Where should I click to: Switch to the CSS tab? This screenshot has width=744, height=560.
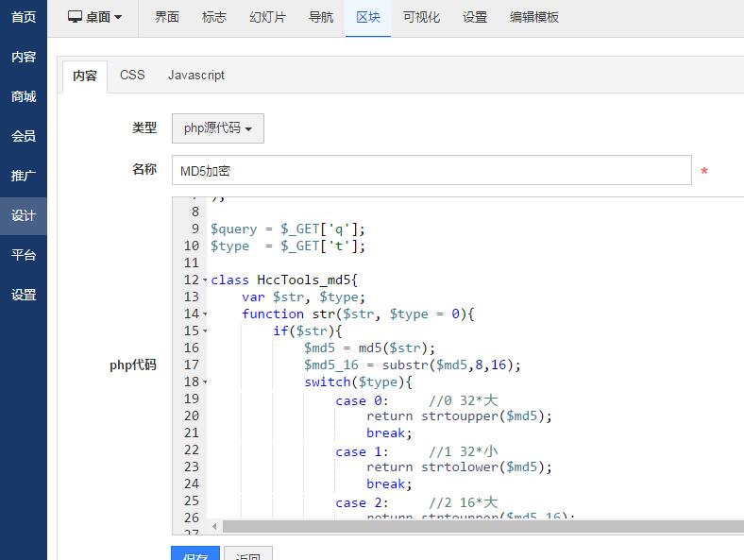[x=132, y=75]
